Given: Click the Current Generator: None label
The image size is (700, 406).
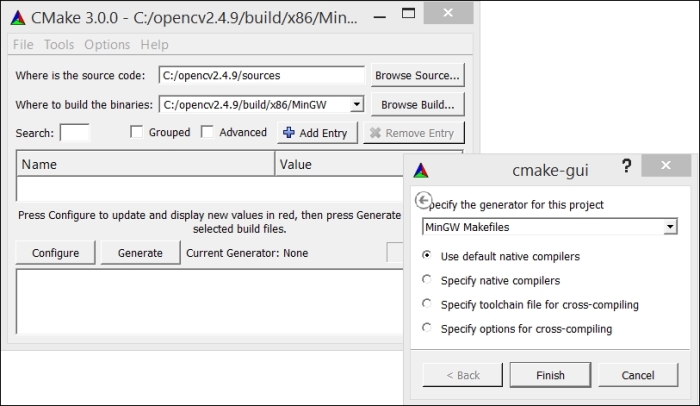Looking at the screenshot, I should pyautogui.click(x=247, y=253).
